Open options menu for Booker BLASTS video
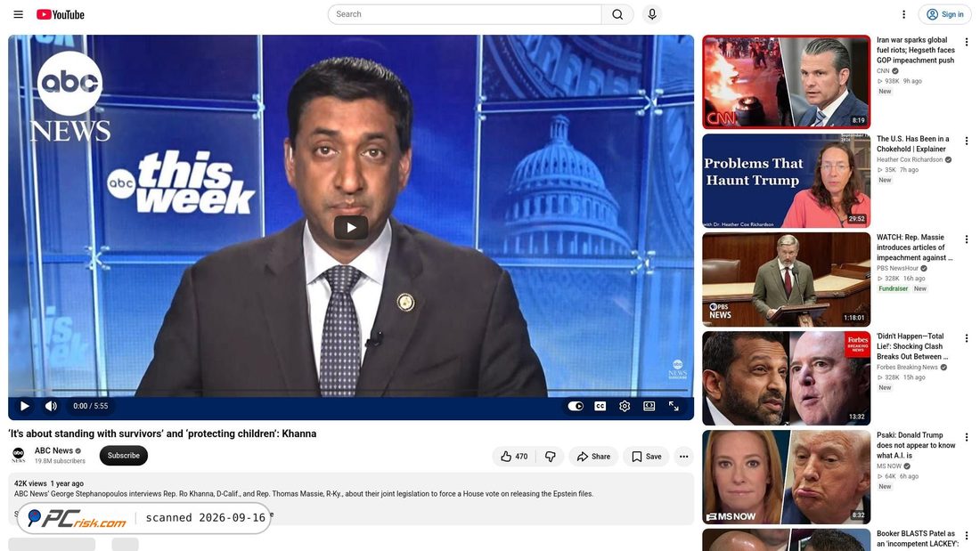980x551 pixels. click(967, 536)
